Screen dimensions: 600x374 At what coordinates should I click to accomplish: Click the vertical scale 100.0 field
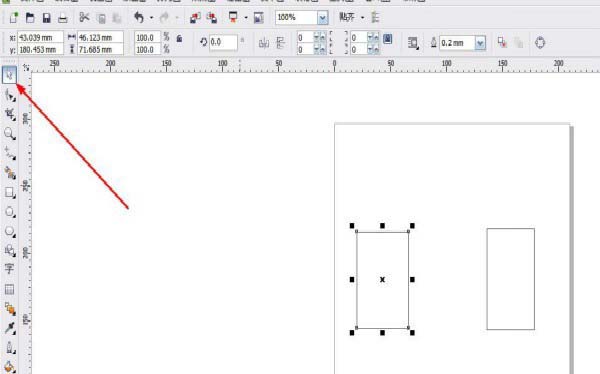point(147,49)
